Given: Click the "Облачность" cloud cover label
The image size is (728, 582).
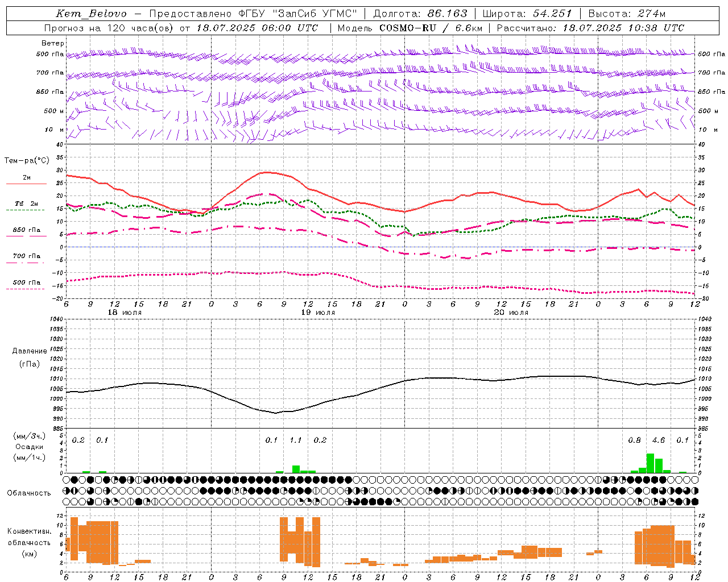Looking at the screenshot, I should click(29, 493).
